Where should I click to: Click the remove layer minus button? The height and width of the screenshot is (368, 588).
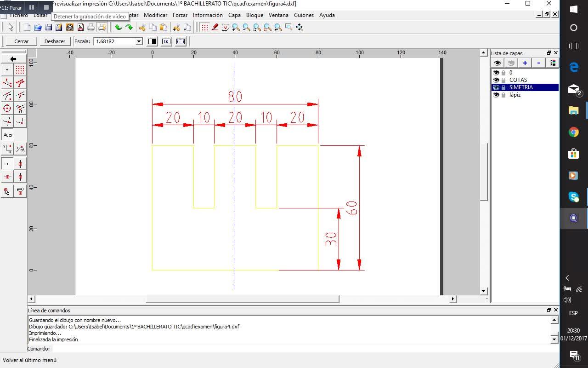[538, 63]
